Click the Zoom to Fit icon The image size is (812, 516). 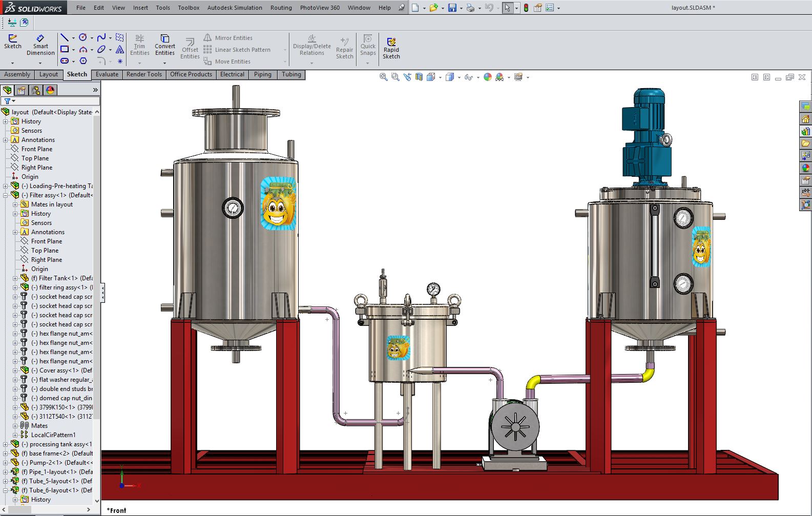click(383, 77)
